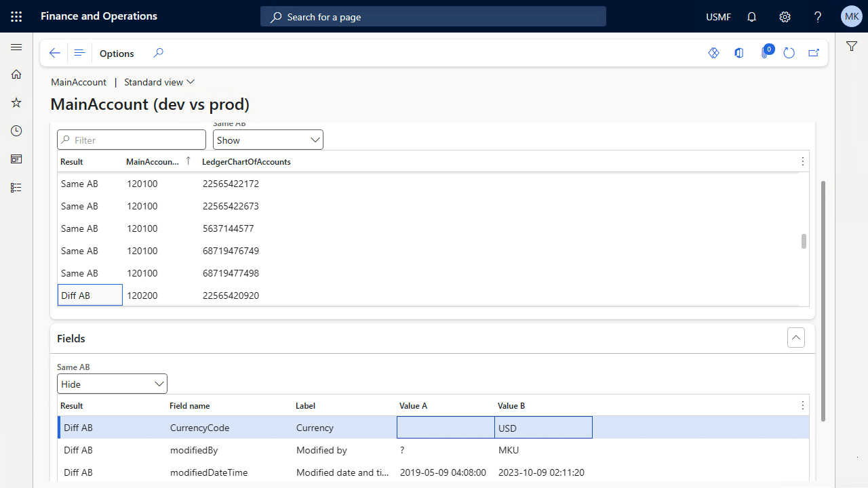This screenshot has height=488, width=868.
Task: Open Modules list icon in sidebar
Action: coord(16,188)
